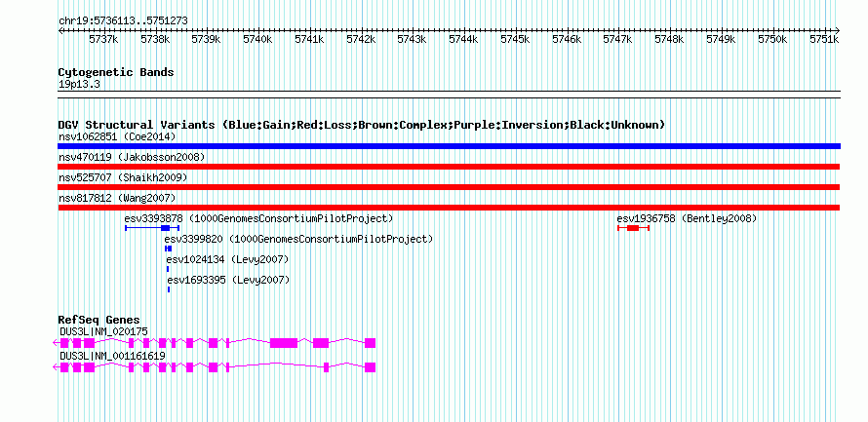Select the blue esv1024134 tick glyph

[168, 269]
